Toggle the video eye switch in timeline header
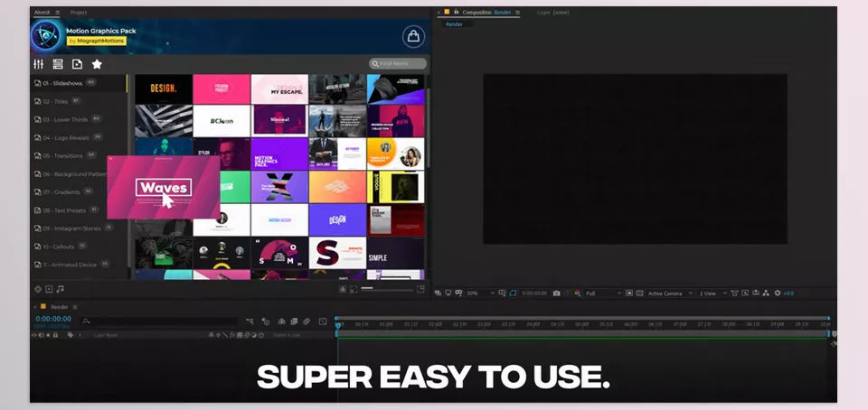868x410 pixels. pos(34,335)
